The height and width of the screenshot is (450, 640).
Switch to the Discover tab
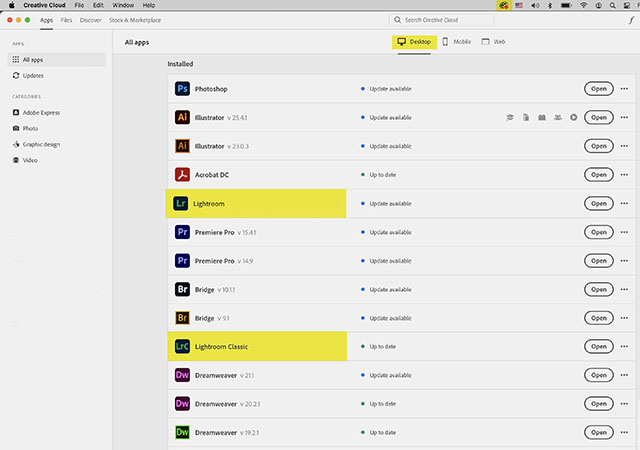[91, 20]
